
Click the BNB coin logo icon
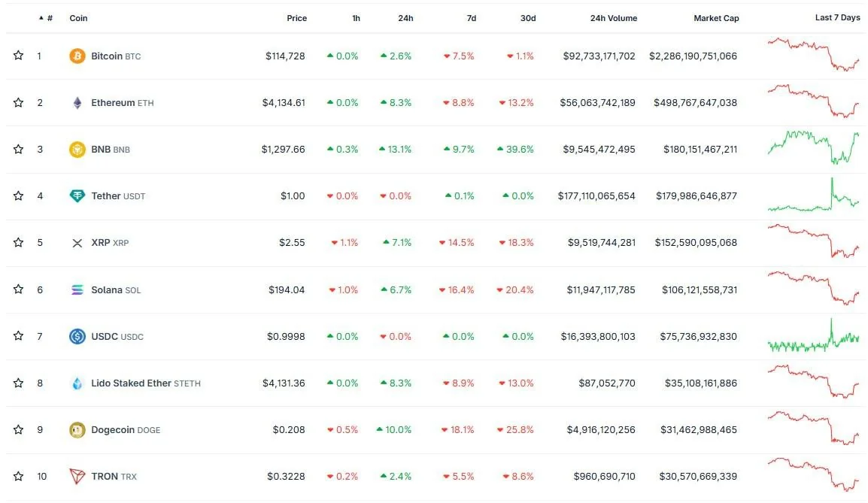(77, 150)
